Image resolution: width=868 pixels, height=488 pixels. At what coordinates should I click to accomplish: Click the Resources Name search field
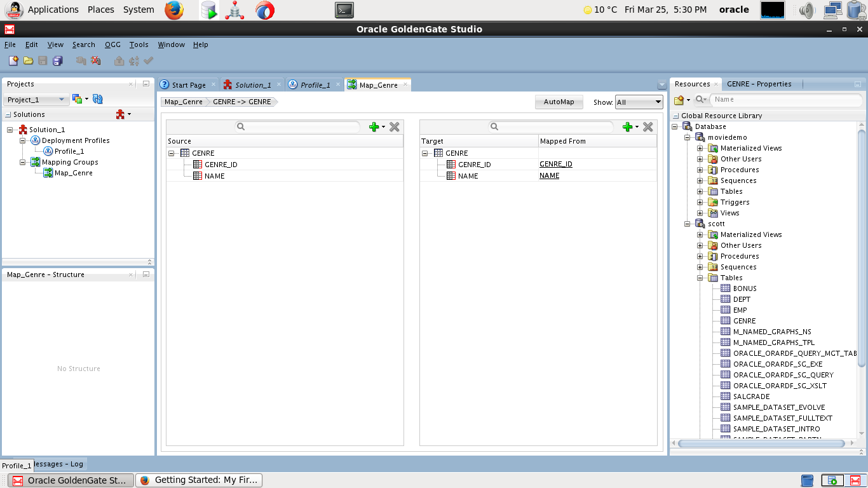coord(787,100)
